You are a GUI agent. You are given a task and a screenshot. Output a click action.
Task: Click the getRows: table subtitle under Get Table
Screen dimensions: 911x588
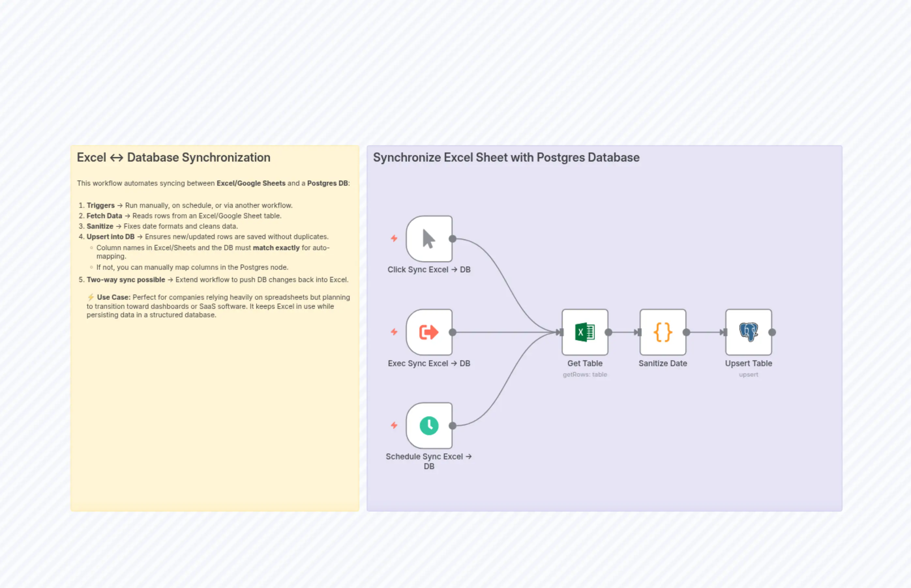[x=585, y=375]
